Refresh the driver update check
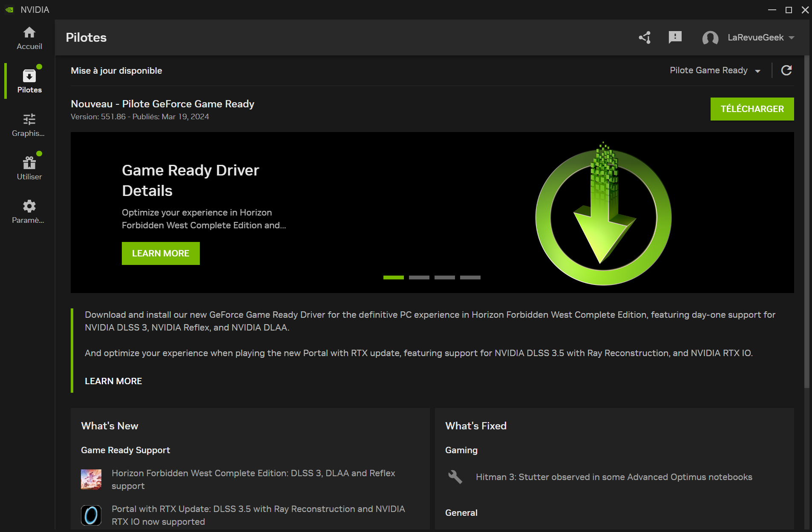This screenshot has width=812, height=532. 786,70
